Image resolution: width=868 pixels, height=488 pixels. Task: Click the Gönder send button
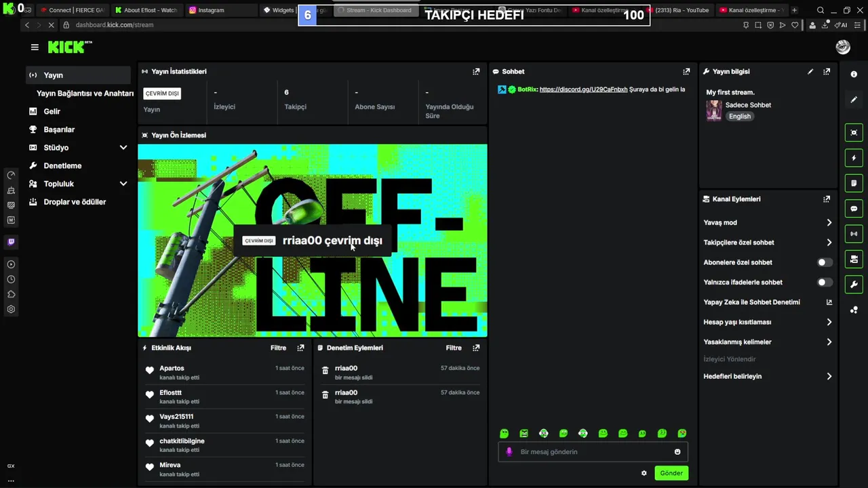click(671, 473)
